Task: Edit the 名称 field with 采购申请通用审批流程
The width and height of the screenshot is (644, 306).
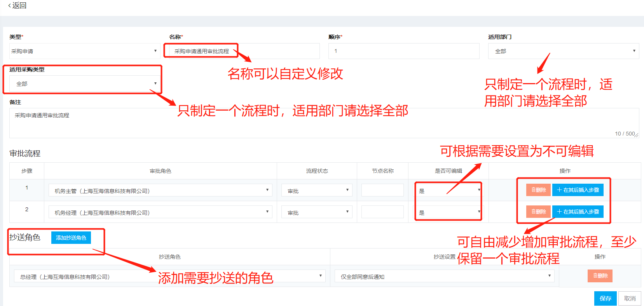Action: 244,51
